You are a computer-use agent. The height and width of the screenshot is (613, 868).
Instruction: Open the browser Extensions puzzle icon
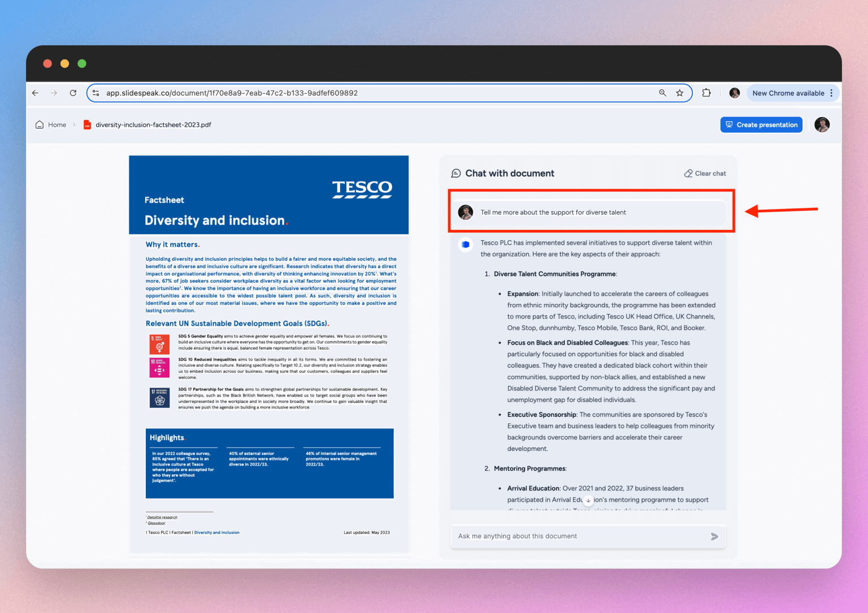pyautogui.click(x=706, y=93)
